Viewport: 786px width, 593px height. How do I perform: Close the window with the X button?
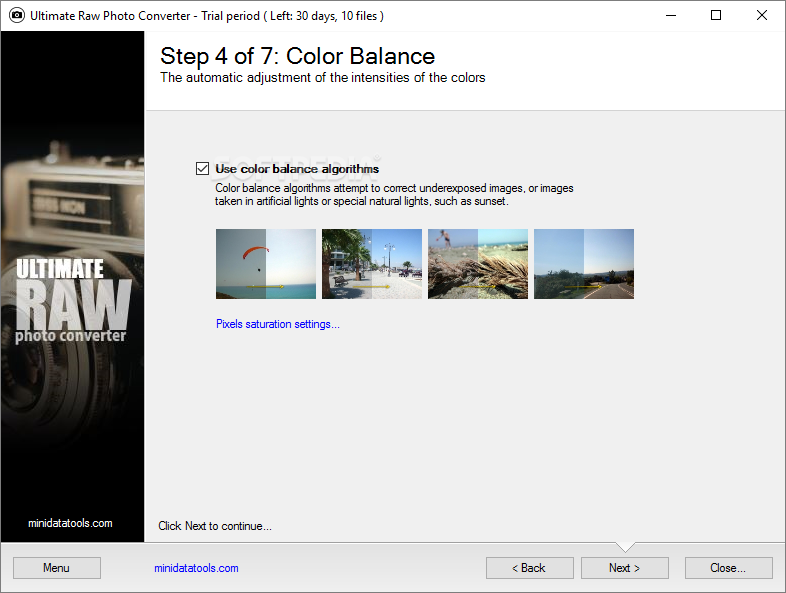pos(761,16)
